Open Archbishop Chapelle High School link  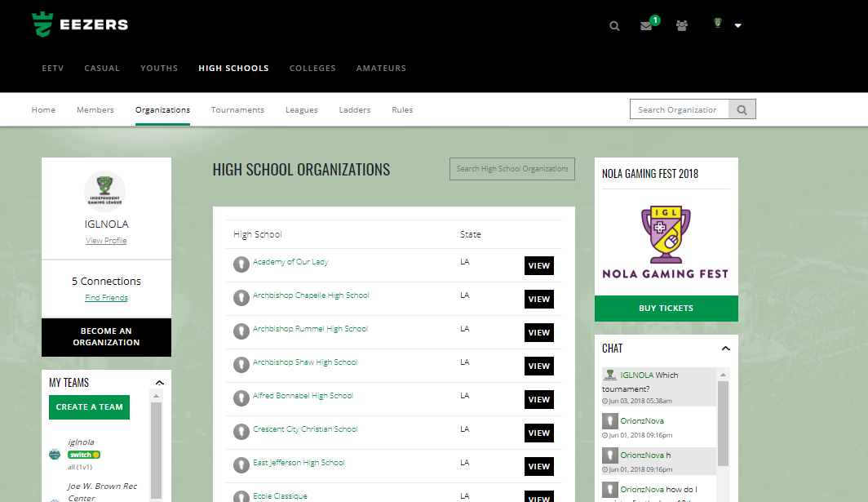pyautogui.click(x=311, y=295)
